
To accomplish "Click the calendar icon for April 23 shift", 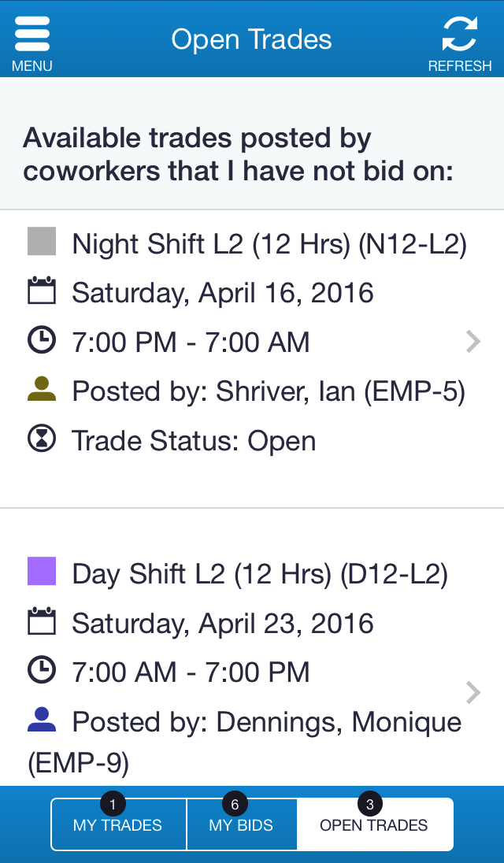I will [x=41, y=621].
